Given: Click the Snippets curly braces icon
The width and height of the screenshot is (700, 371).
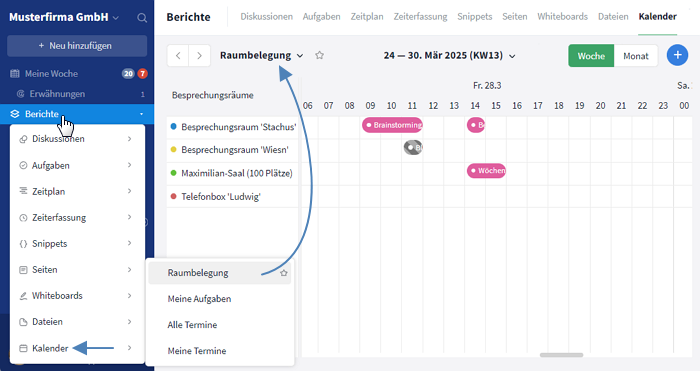Looking at the screenshot, I should pyautogui.click(x=23, y=244).
